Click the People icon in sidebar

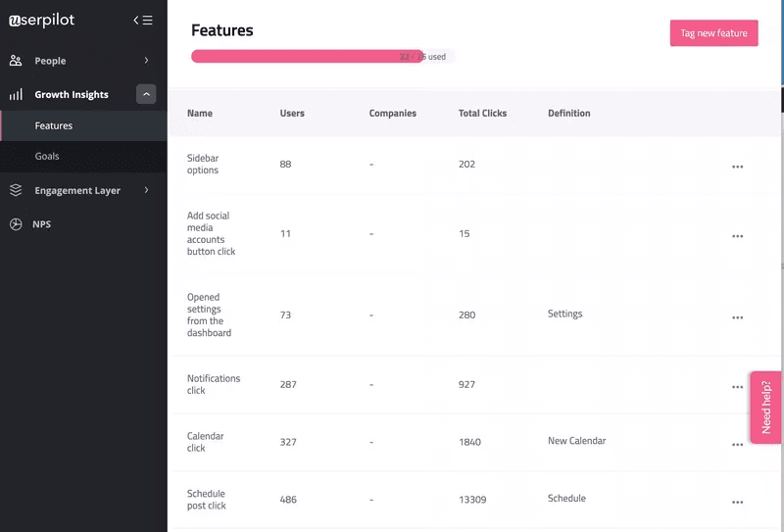tap(16, 61)
